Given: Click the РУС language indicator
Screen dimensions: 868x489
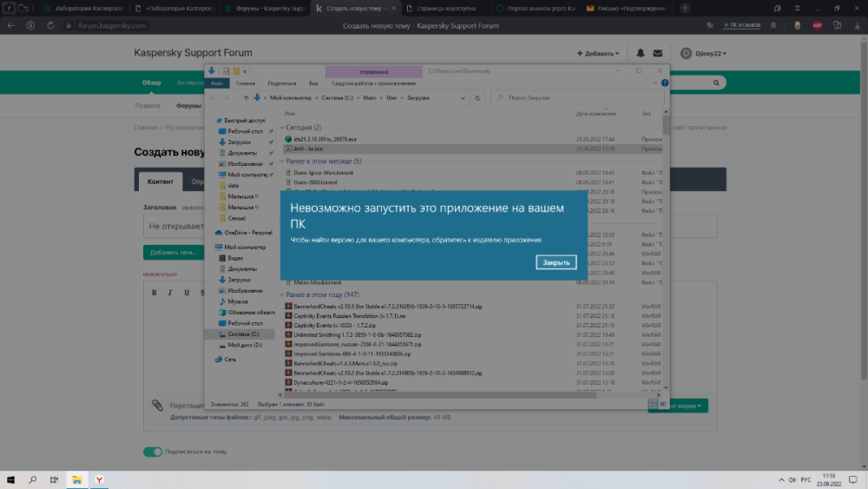Looking at the screenshot, I should click(x=806, y=479).
